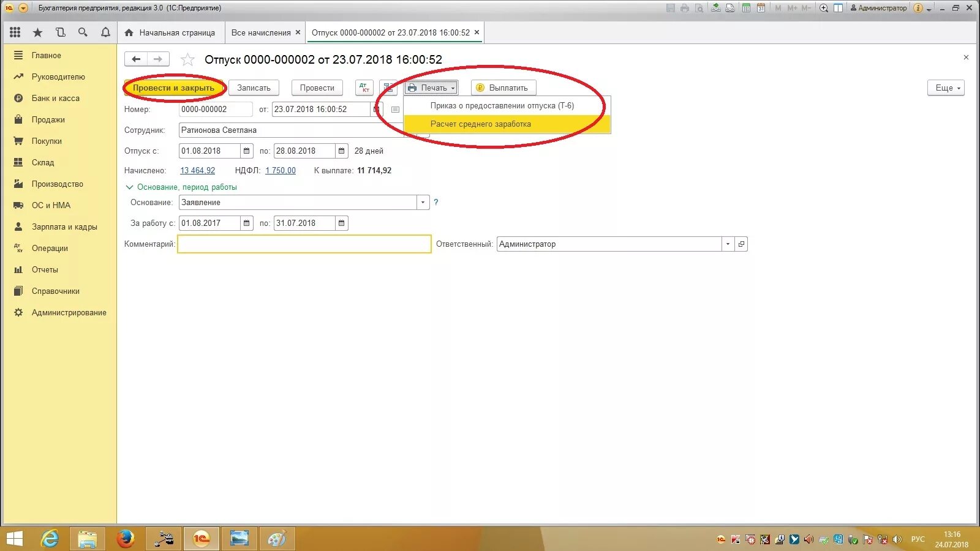Click the Выплатить button

click(503, 88)
